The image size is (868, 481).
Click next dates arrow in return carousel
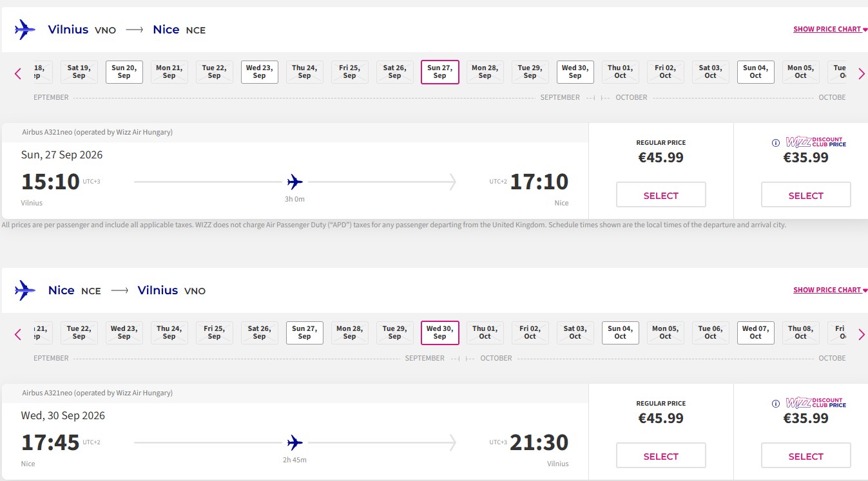pos(862,334)
